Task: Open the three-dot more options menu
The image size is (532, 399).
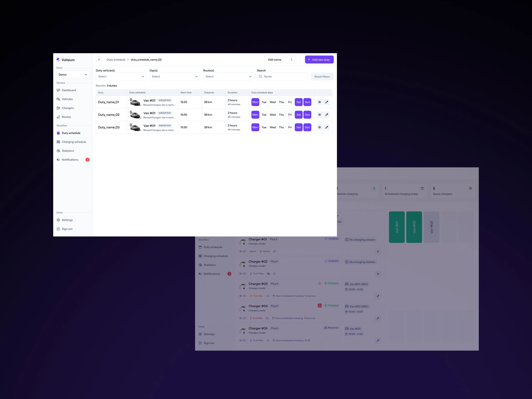Action: [291, 60]
